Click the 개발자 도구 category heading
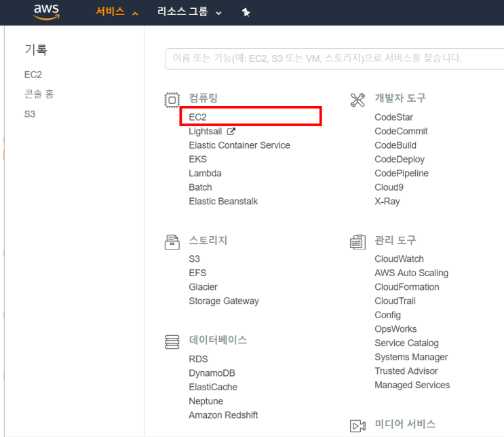 (x=400, y=98)
